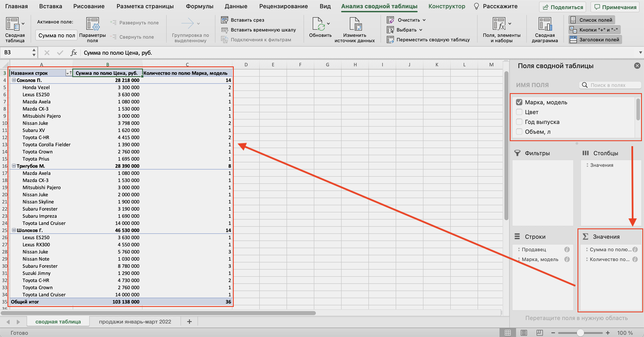Open the Очистить dropdown in ribbon

(424, 20)
